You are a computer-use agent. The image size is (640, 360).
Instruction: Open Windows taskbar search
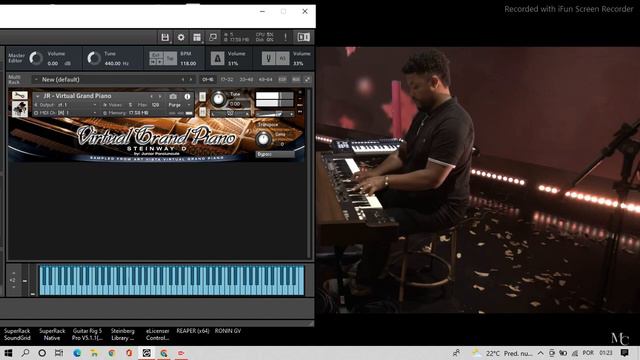pyautogui.click(x=25, y=353)
